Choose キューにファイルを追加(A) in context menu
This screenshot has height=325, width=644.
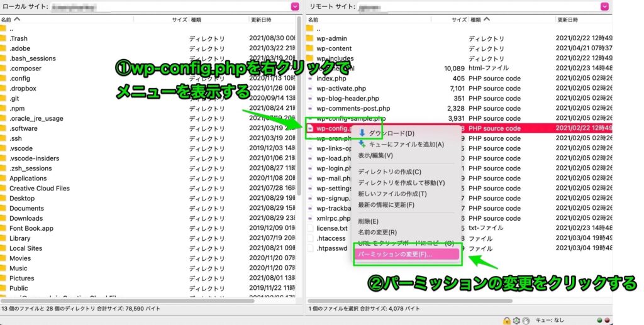(406, 145)
